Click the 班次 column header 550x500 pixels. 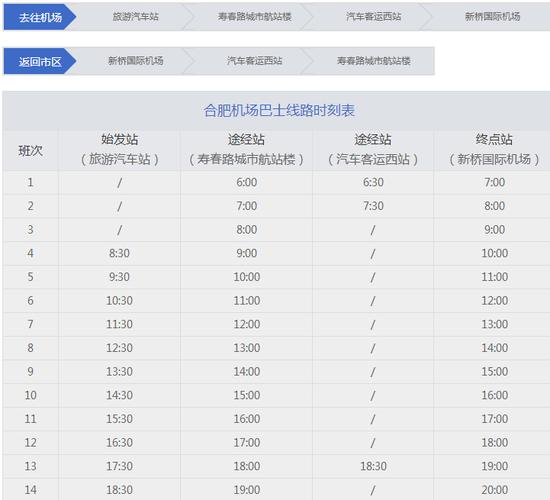tap(31, 151)
